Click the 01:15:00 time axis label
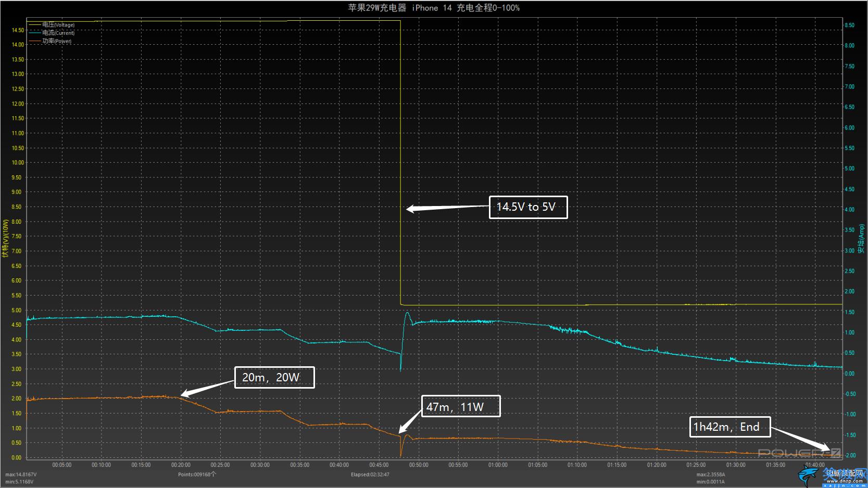This screenshot has height=488, width=868. 617,465
